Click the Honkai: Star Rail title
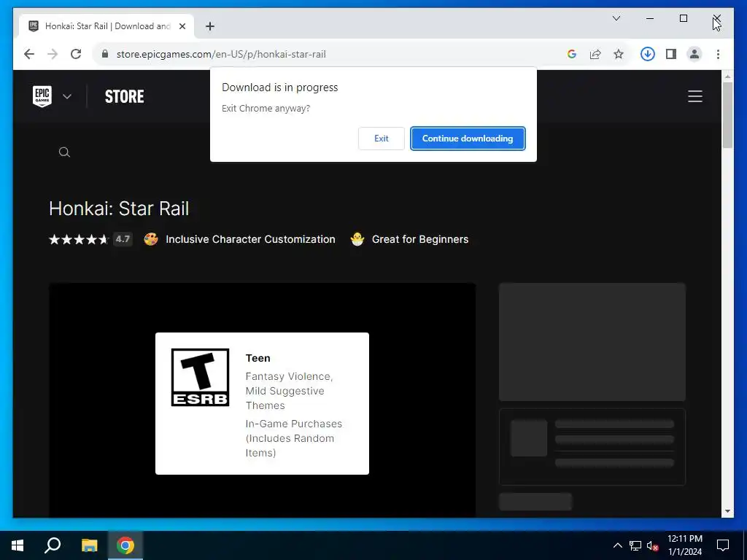 point(119,209)
